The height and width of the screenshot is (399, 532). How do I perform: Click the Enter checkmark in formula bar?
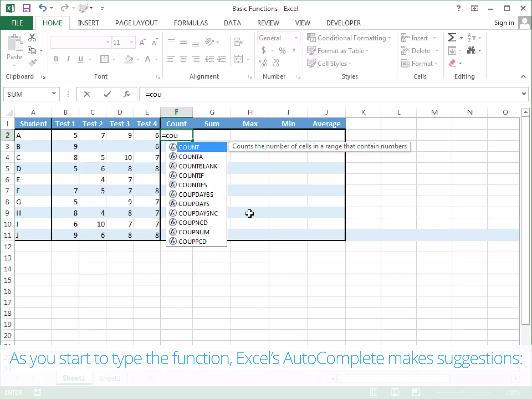pos(107,94)
